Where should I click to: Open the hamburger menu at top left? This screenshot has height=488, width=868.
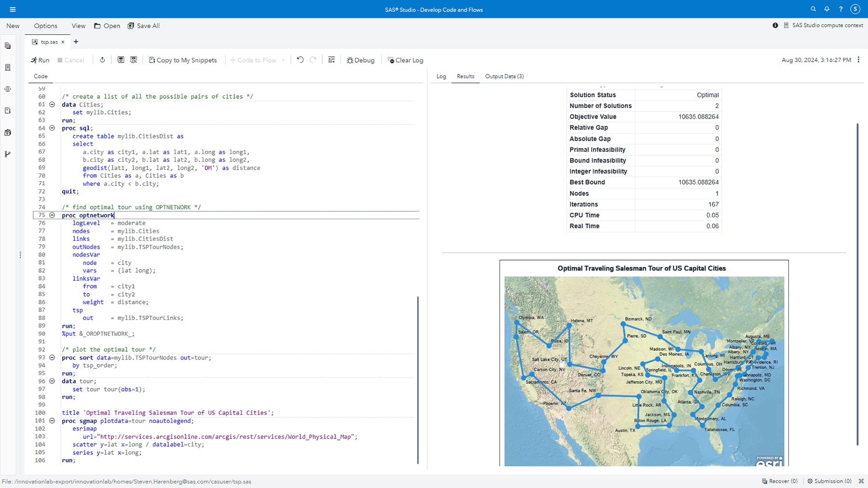(13, 9)
